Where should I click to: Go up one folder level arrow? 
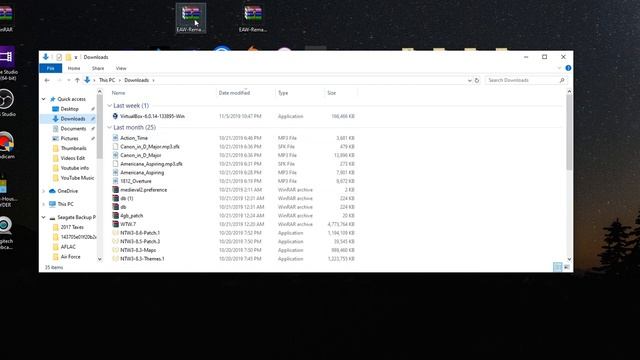77,80
